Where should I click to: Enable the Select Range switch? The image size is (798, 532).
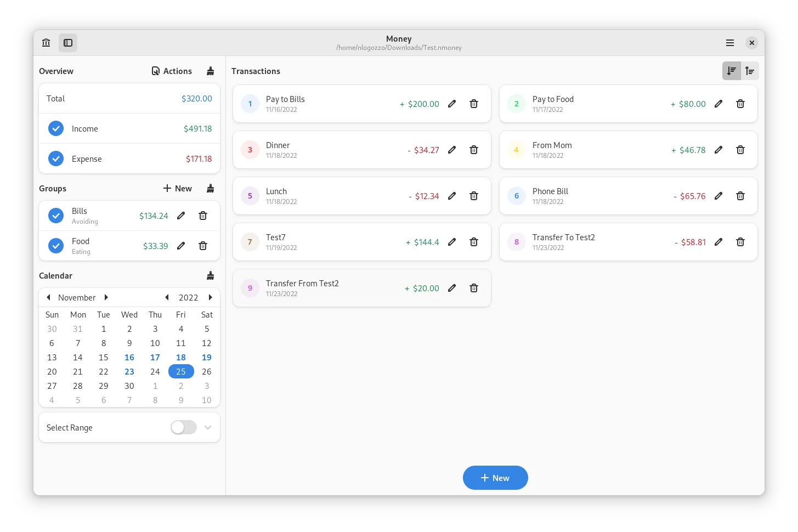tap(183, 428)
